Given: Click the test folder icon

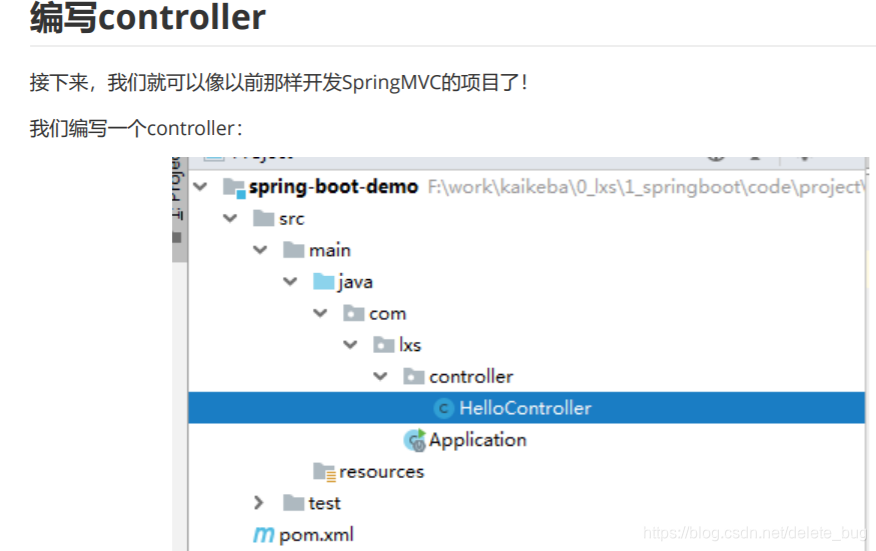Looking at the screenshot, I should (x=294, y=503).
